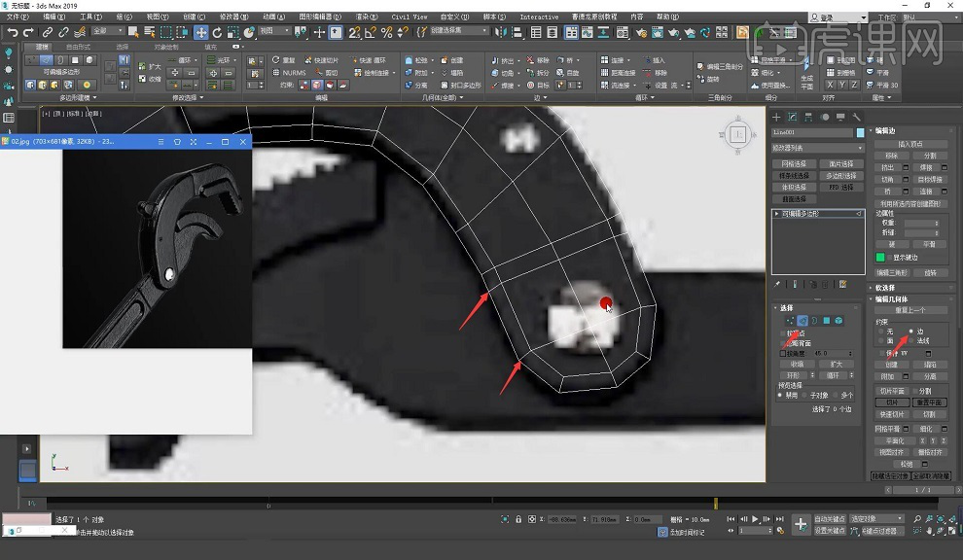Click the Select by Name list icon
Screen dimensions: 963x560
tap(149, 32)
